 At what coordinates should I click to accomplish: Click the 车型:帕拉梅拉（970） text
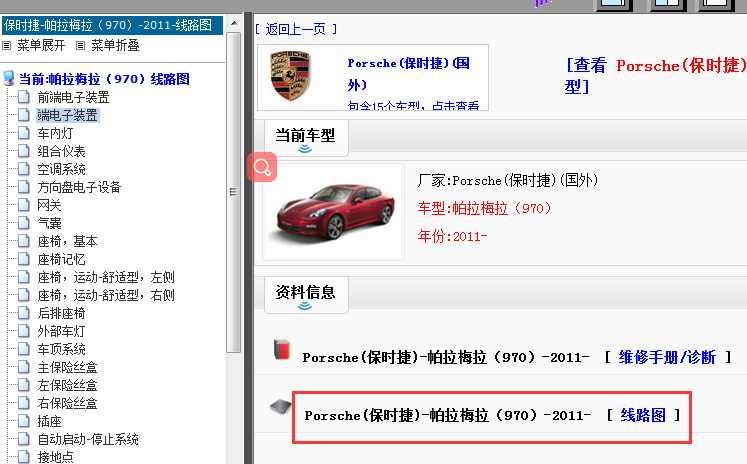(x=485, y=208)
